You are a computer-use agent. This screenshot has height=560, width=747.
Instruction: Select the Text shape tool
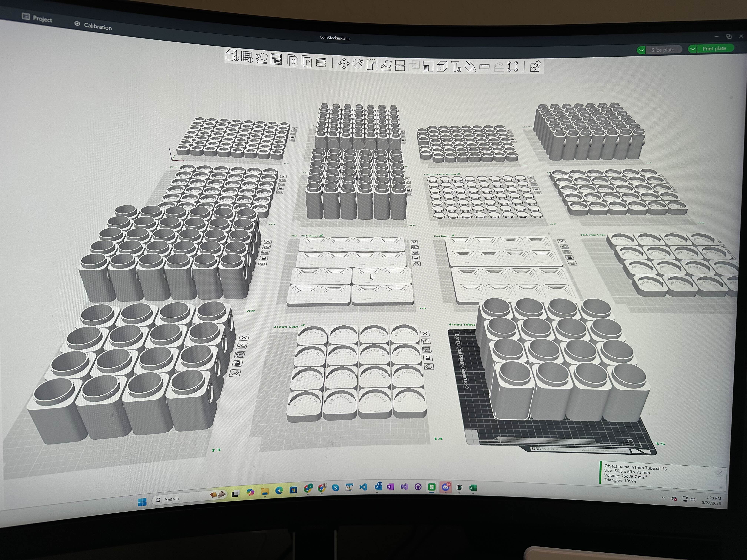(456, 66)
